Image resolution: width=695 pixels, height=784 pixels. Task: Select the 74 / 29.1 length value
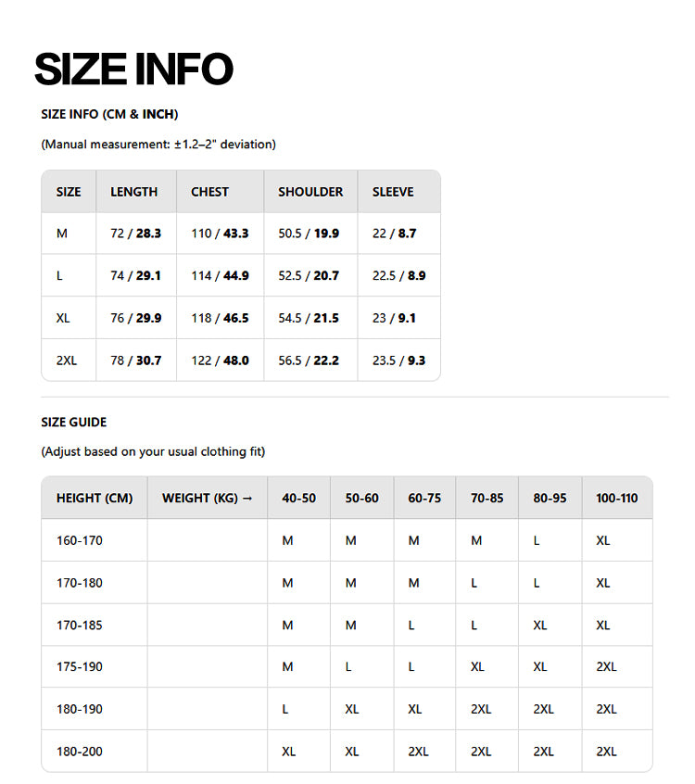[x=135, y=276]
